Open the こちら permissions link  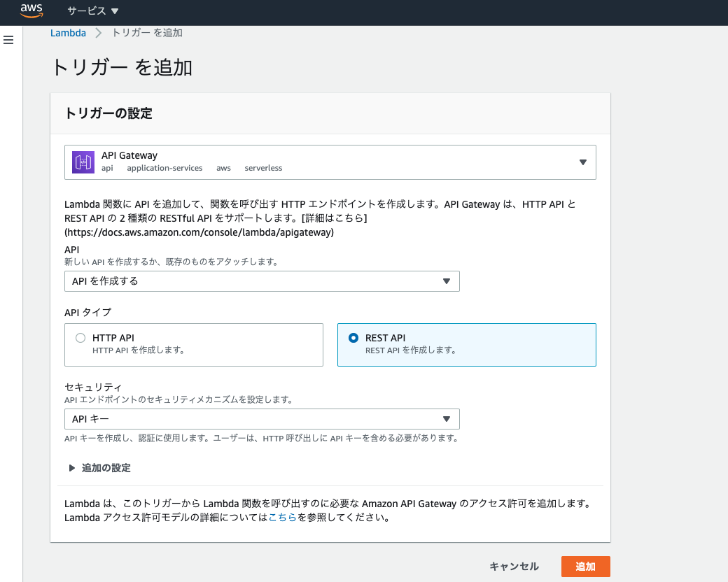click(x=282, y=517)
